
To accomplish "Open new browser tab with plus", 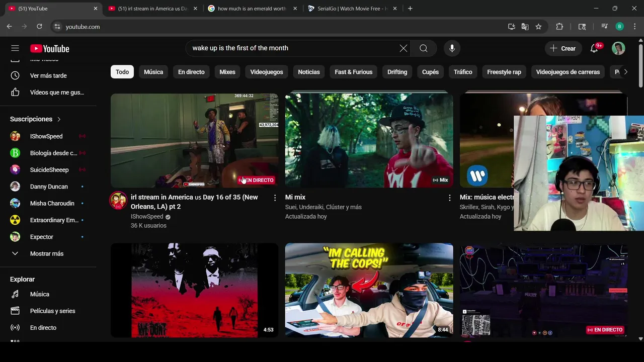I will [x=410, y=9].
